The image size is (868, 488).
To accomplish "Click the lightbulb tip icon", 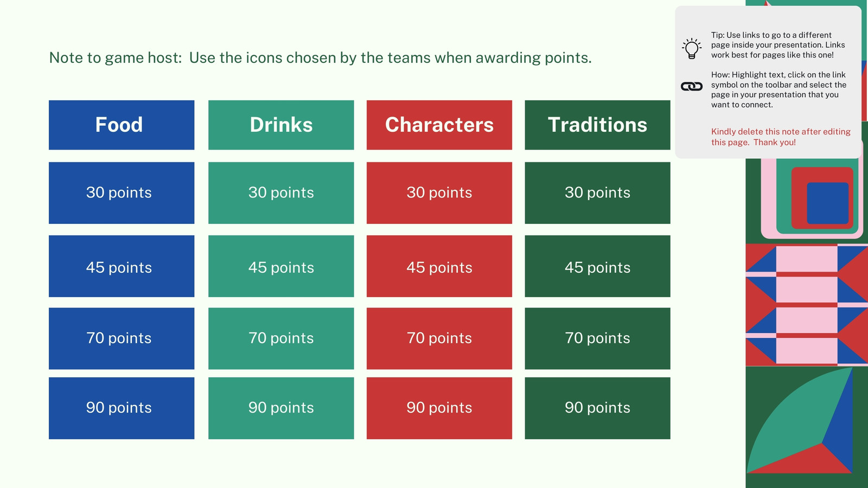I will point(692,48).
